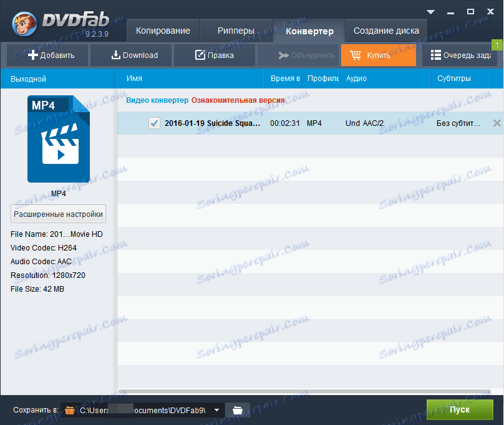Viewport: 504px width, 425px height.
Task: Open the Без субтит... subtitles selector
Action: (x=458, y=123)
